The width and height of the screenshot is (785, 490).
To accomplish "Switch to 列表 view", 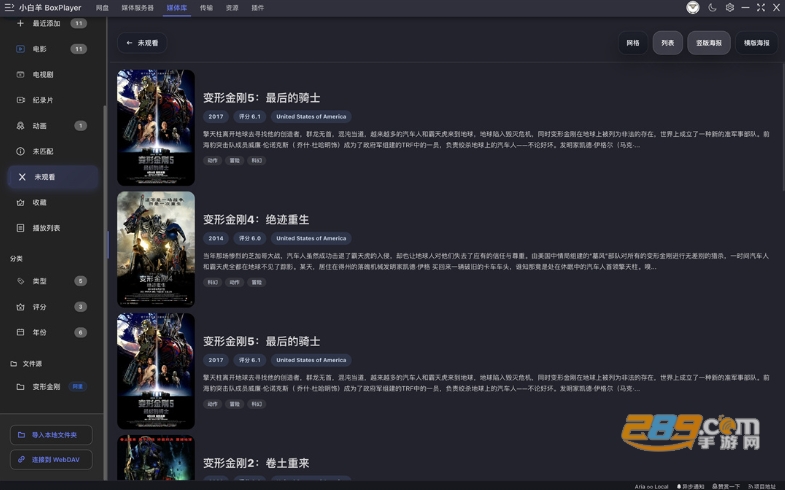I will [667, 43].
